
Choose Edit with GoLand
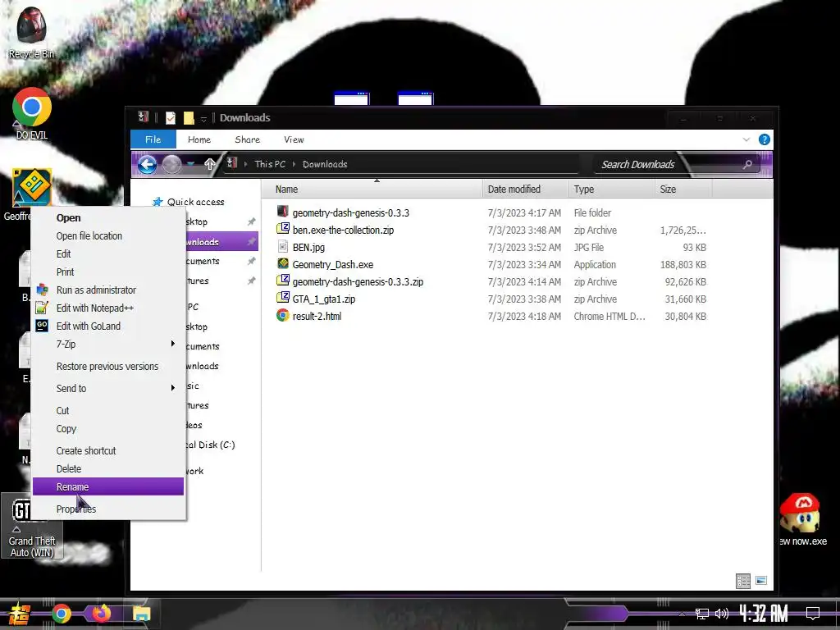(108, 326)
